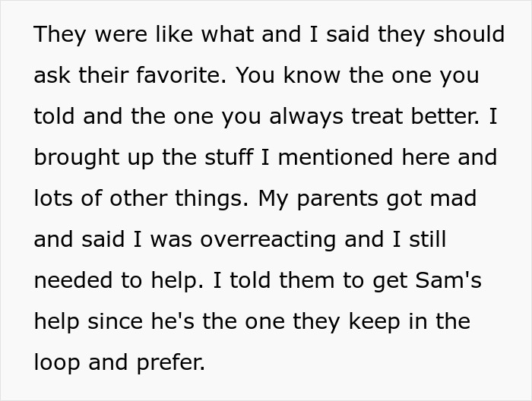Click the name 'Sam's' in the paragraph
532x401 pixels.
[448, 280]
